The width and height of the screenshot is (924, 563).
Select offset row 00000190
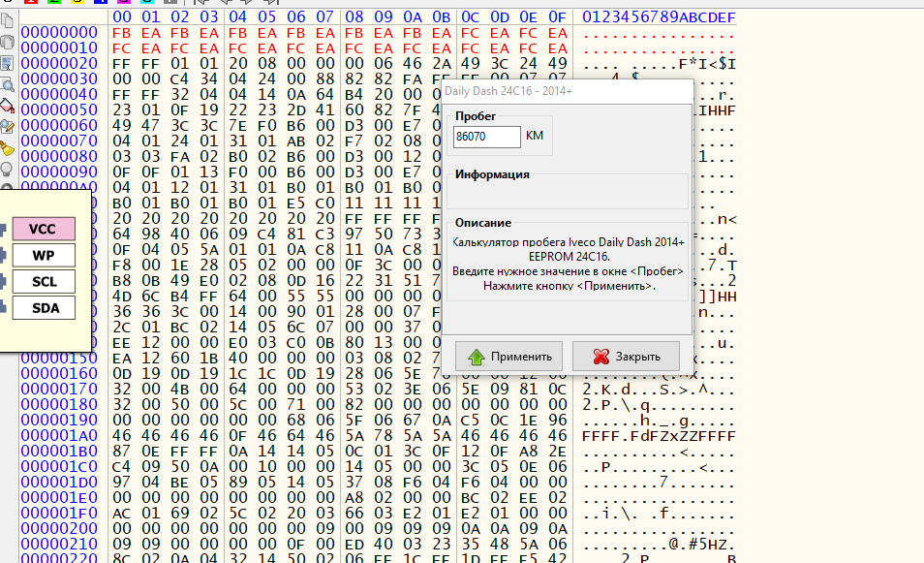click(59, 421)
